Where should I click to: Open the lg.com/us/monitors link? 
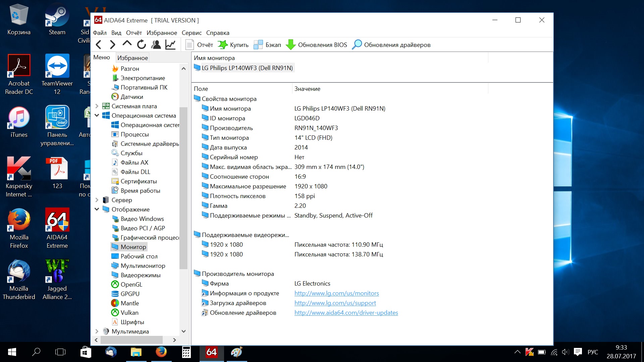(x=337, y=293)
